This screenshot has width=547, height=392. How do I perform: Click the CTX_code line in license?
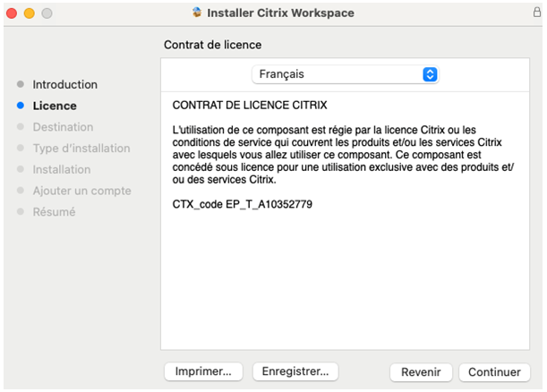[x=242, y=204]
